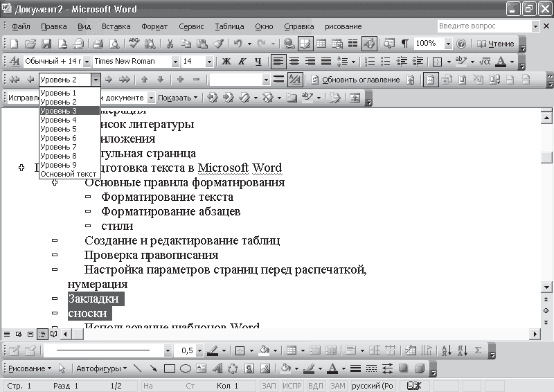Click the Print icon in toolbar

[98, 44]
